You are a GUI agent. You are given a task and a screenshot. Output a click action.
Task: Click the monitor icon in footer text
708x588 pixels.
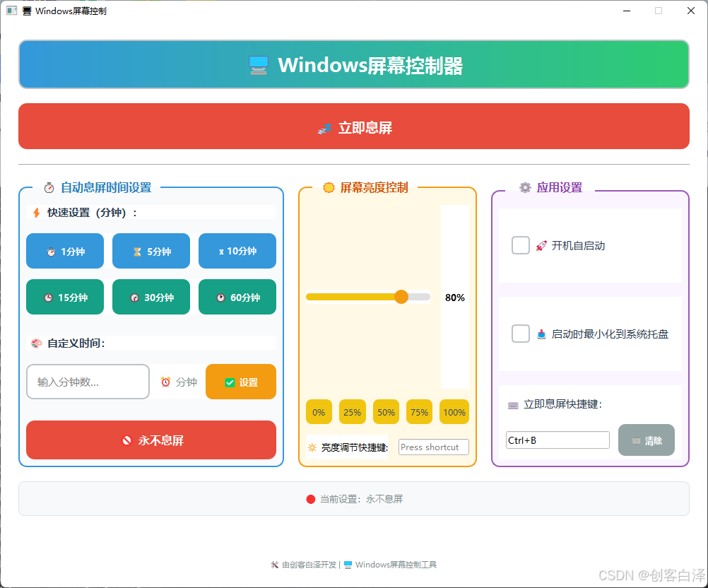pos(348,565)
